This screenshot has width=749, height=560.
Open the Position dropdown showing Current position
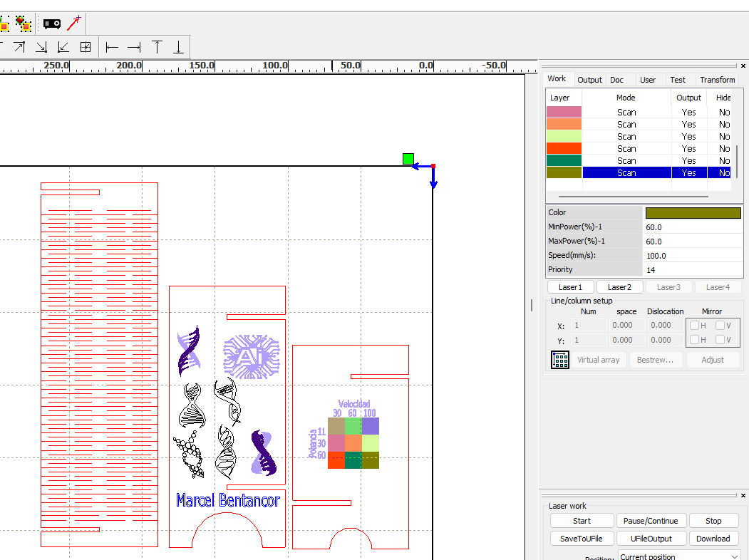(x=679, y=556)
